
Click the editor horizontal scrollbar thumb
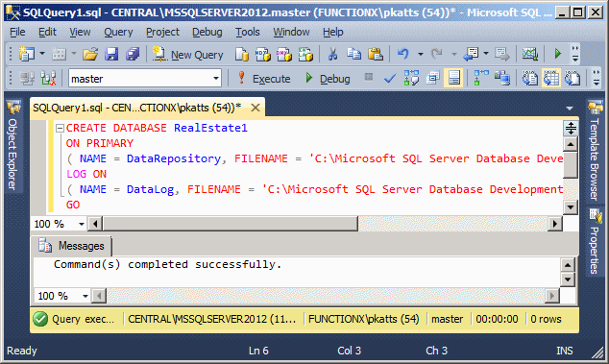231,224
